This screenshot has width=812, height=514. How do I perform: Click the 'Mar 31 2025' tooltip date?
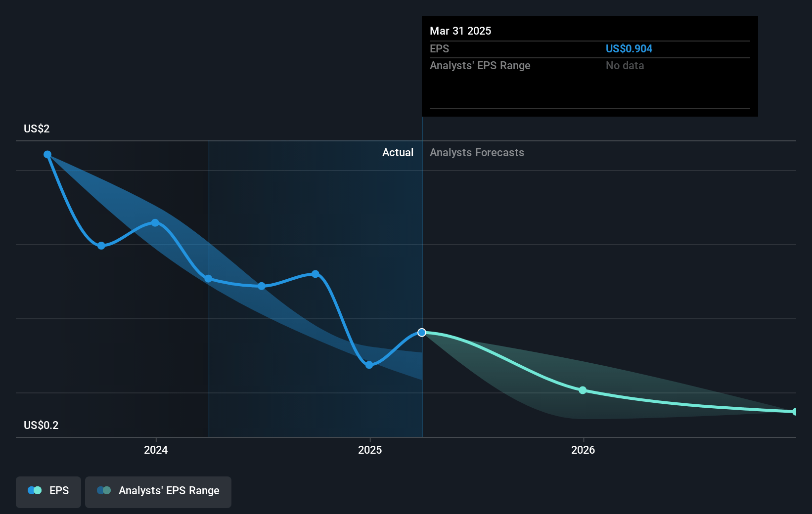[x=460, y=31]
